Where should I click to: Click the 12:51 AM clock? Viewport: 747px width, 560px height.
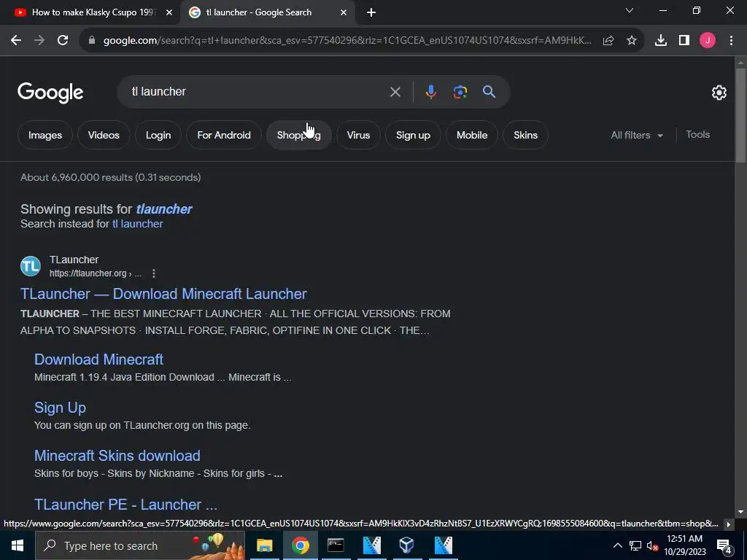pos(684,539)
